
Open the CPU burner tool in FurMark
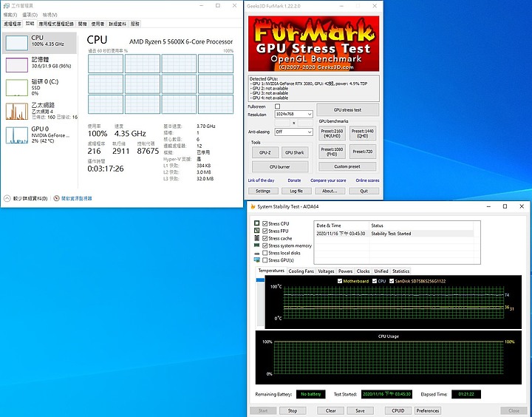click(280, 167)
